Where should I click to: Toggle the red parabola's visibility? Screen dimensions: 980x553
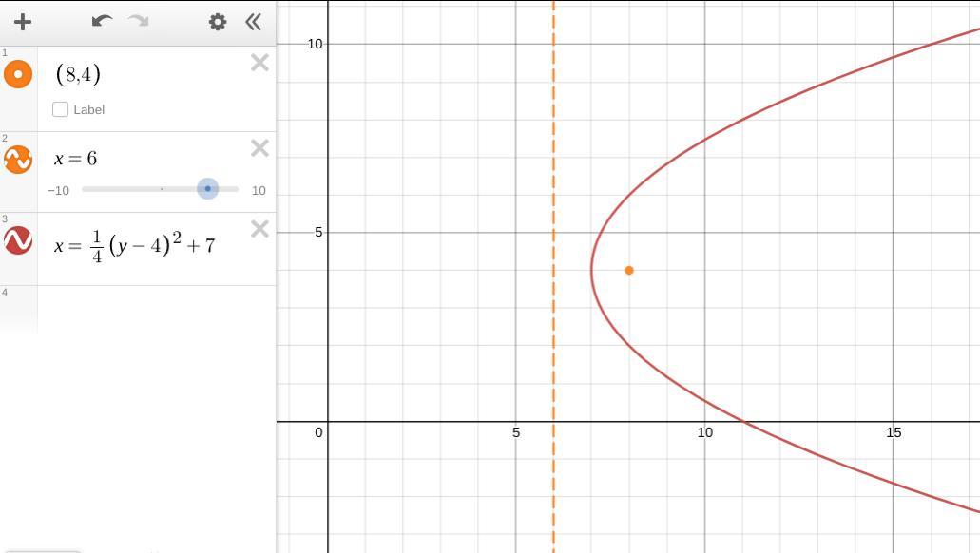18,240
